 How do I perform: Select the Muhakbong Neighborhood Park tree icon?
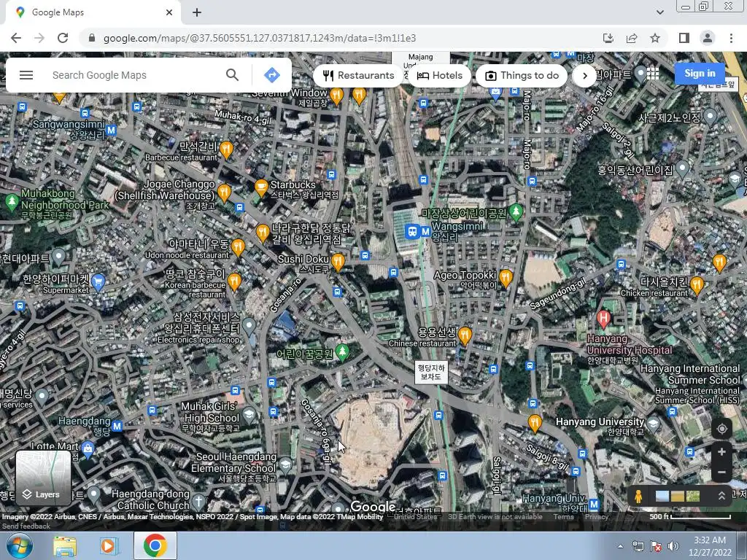pos(12,203)
